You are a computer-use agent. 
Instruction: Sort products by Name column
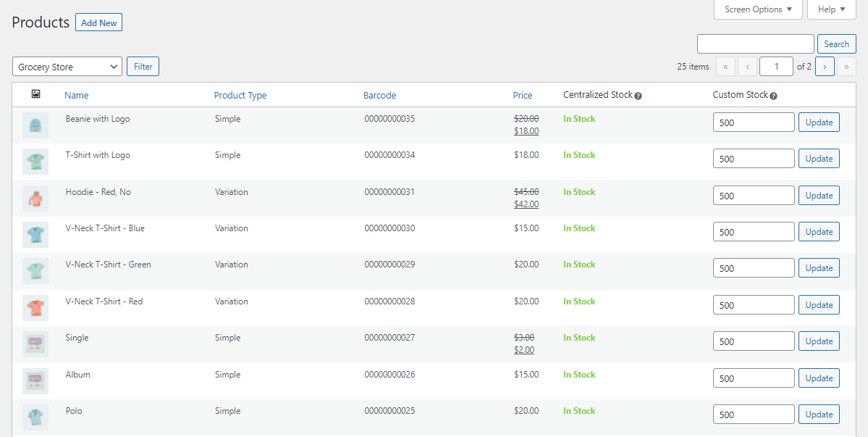coord(76,96)
